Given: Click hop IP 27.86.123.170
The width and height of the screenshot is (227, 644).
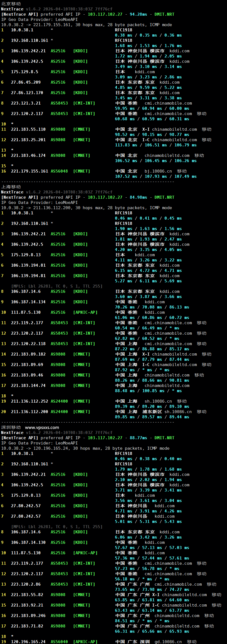Looking at the screenshot, I should point(27,93).
